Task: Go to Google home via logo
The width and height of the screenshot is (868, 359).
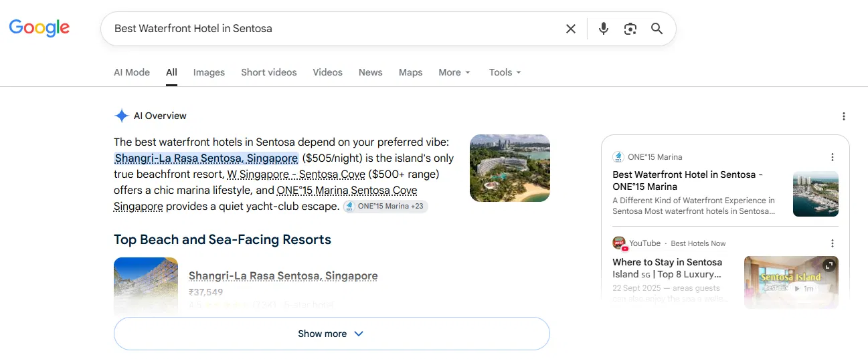Action: pos(39,28)
